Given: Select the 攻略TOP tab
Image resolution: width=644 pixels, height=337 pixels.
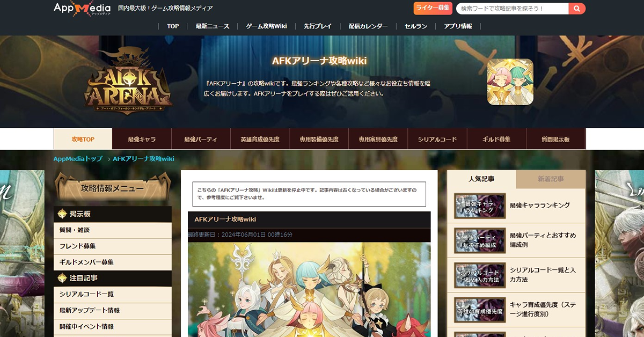Looking at the screenshot, I should point(83,139).
